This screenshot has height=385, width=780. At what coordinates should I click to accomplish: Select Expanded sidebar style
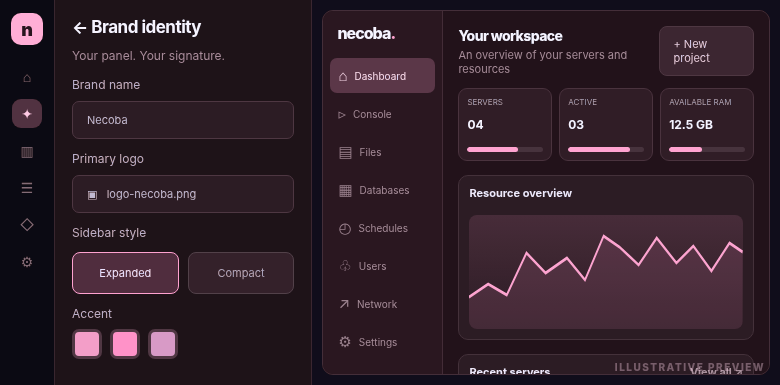125,273
